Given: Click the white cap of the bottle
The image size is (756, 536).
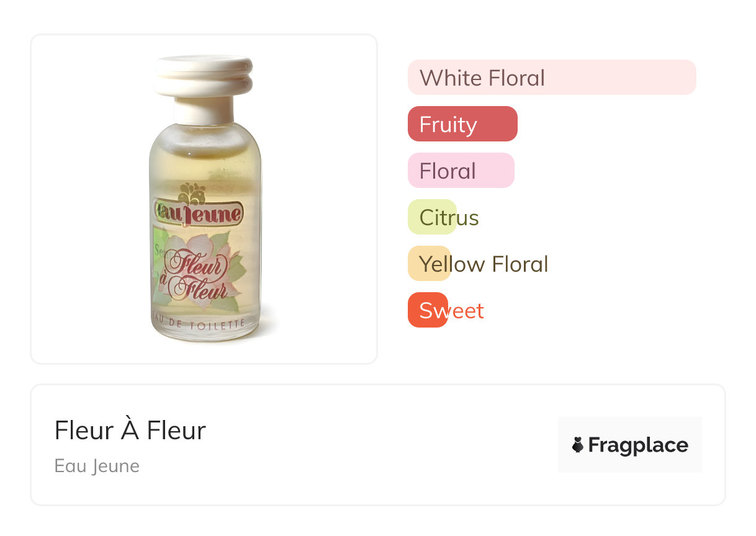Looking at the screenshot, I should pyautogui.click(x=204, y=76).
